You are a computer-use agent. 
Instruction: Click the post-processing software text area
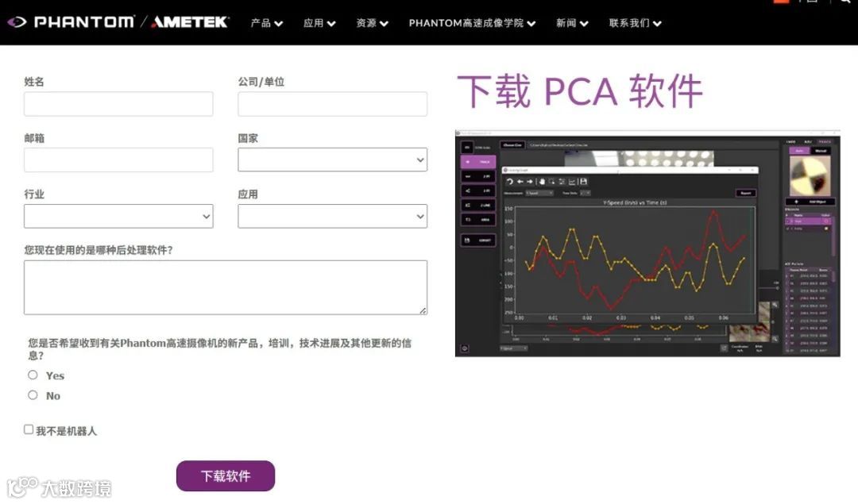(x=226, y=287)
